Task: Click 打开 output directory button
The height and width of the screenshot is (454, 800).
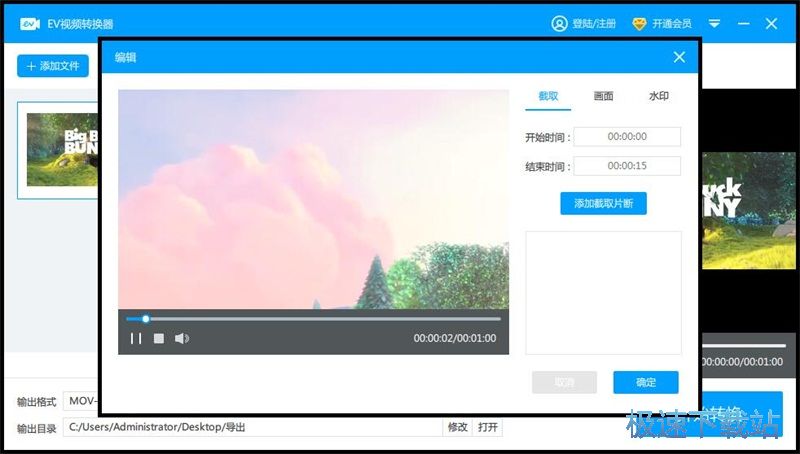Action: pyautogui.click(x=487, y=427)
